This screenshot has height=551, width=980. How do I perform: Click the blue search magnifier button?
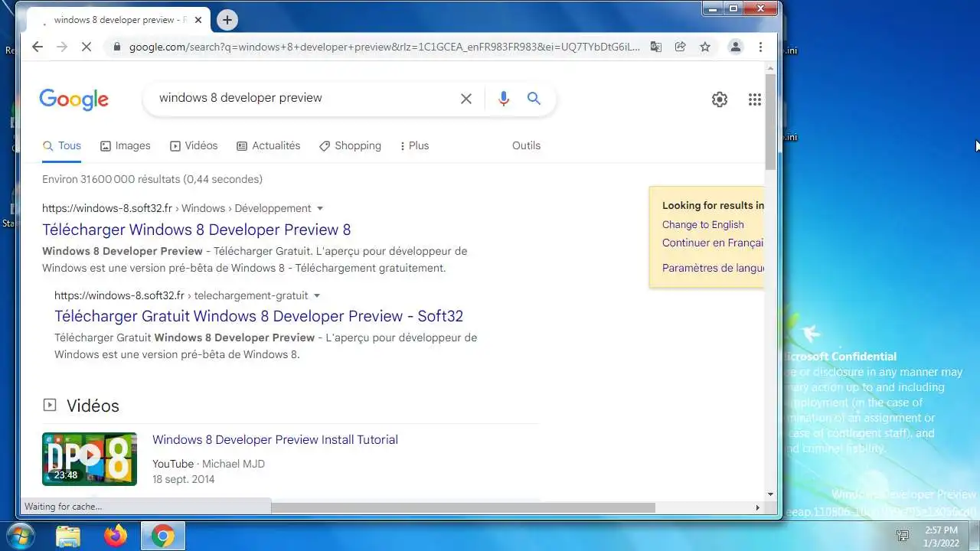point(534,99)
